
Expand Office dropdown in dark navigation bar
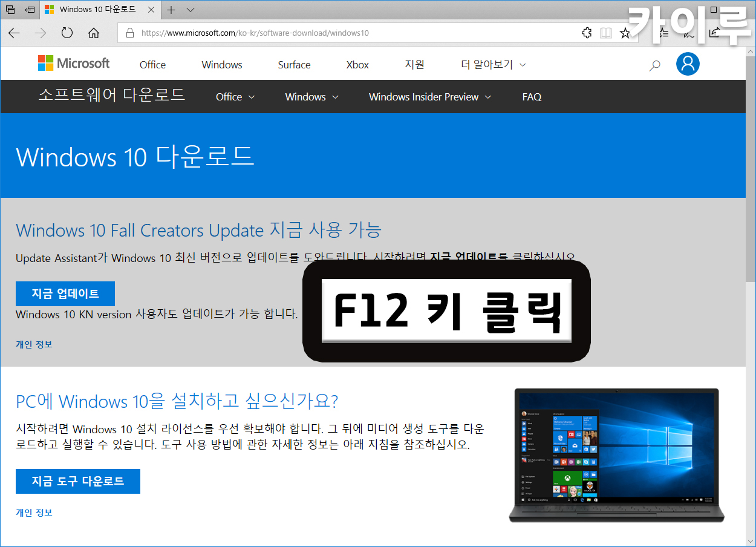pyautogui.click(x=235, y=97)
